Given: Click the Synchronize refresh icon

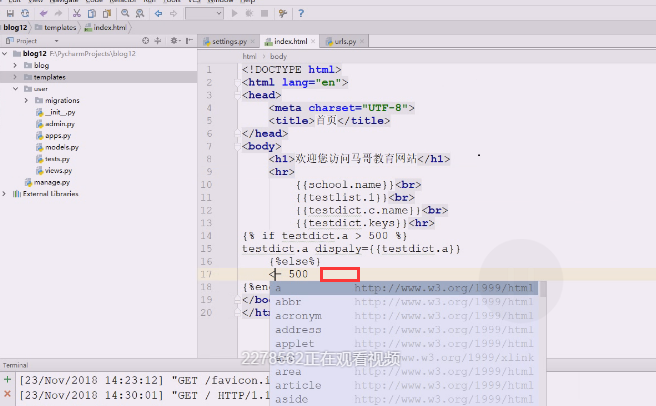Looking at the screenshot, I should click(x=25, y=13).
